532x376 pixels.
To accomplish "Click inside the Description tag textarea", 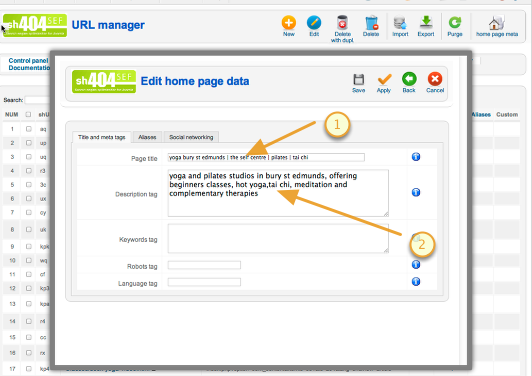I will pyautogui.click(x=278, y=193).
